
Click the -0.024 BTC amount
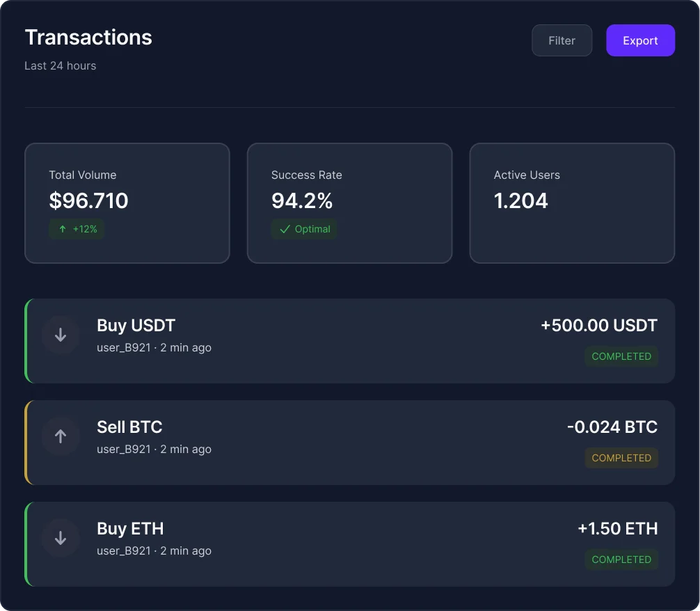click(612, 427)
